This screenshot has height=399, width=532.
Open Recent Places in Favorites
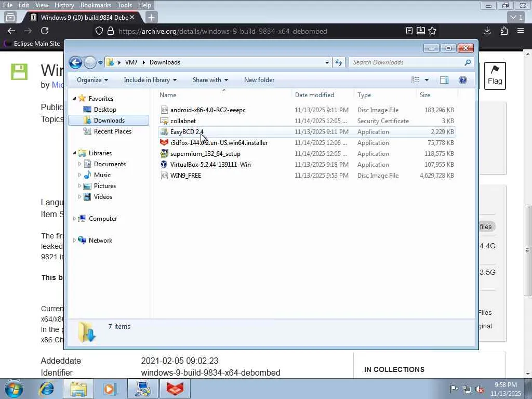pyautogui.click(x=112, y=131)
